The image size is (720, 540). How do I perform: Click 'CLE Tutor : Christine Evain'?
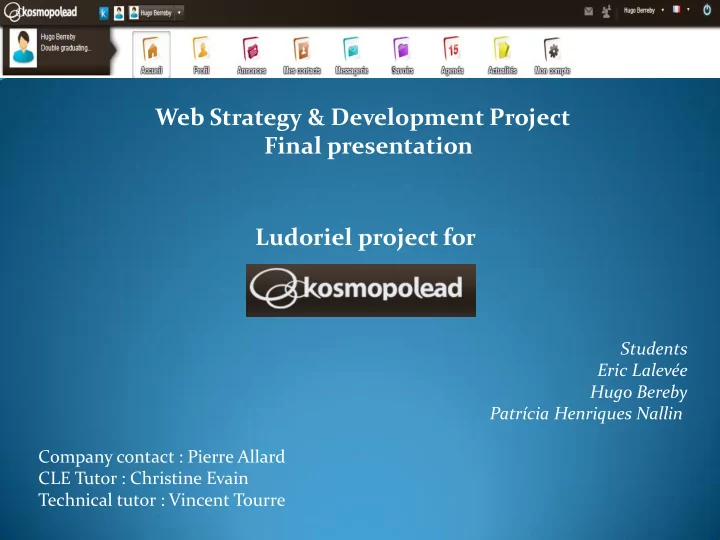[x=143, y=478]
